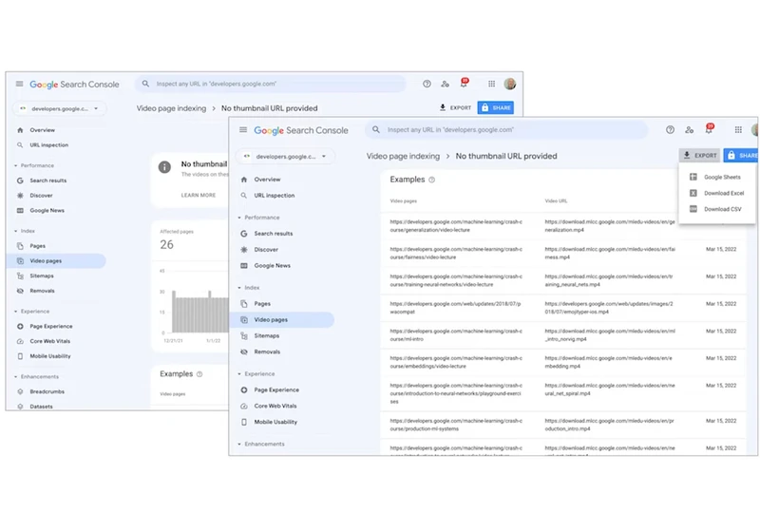Click profile avatar in back window

tap(509, 84)
